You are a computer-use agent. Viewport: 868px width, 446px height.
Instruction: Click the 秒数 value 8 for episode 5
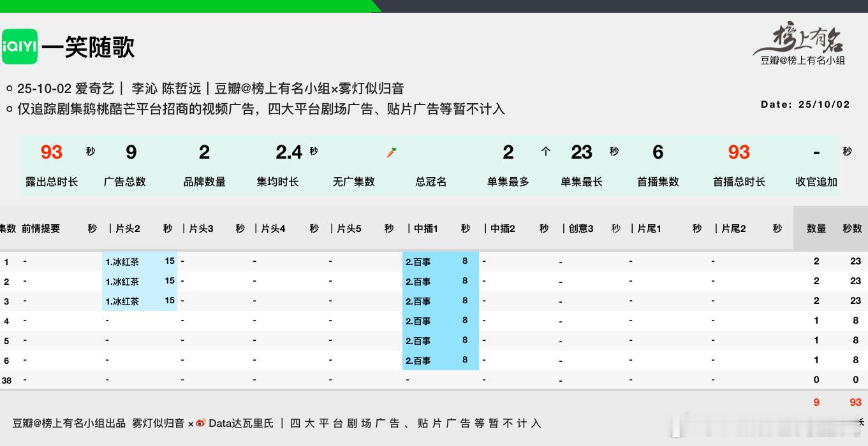click(856, 340)
